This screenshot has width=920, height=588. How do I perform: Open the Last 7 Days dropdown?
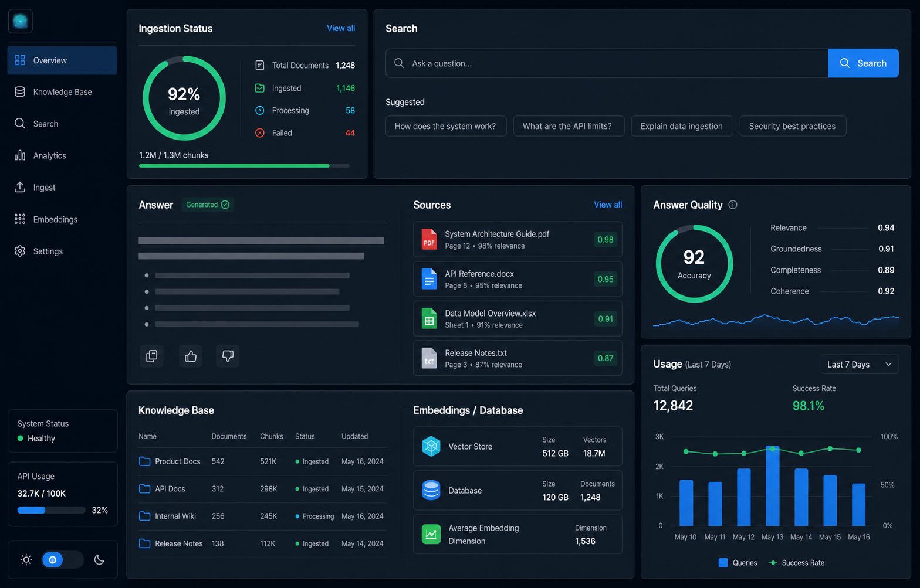860,365
